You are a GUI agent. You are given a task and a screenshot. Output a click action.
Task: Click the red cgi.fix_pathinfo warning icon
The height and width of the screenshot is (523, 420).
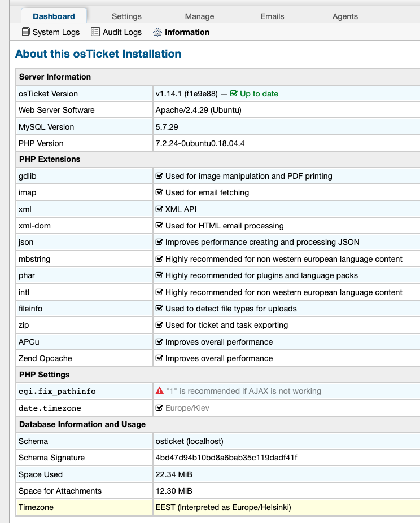click(160, 391)
